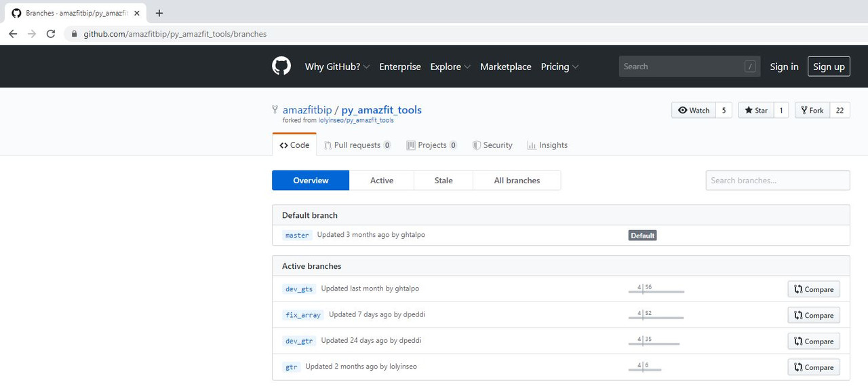Open the dev_gtr branch
The height and width of the screenshot is (389, 868).
[x=299, y=341]
